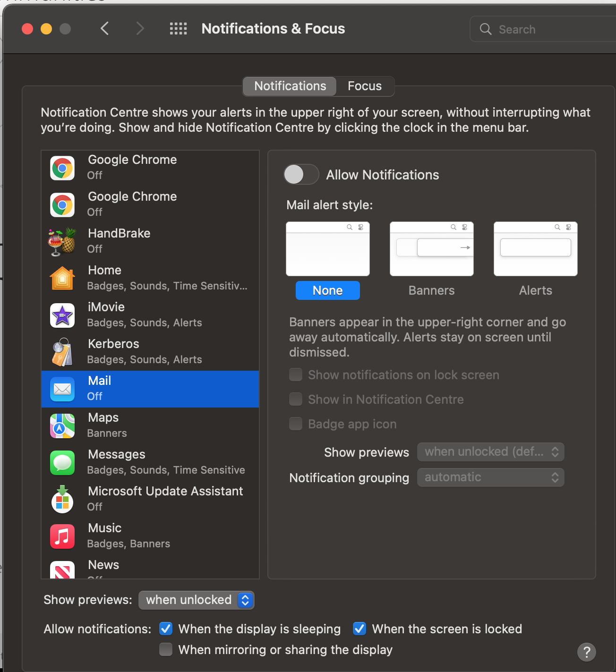Click the red close window button
616x672 pixels.
pyautogui.click(x=27, y=29)
